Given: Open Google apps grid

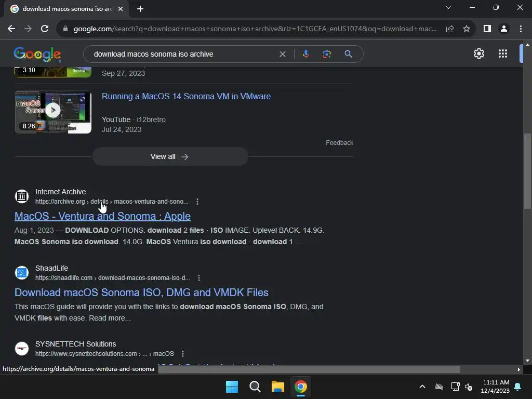Looking at the screenshot, I should pos(503,54).
